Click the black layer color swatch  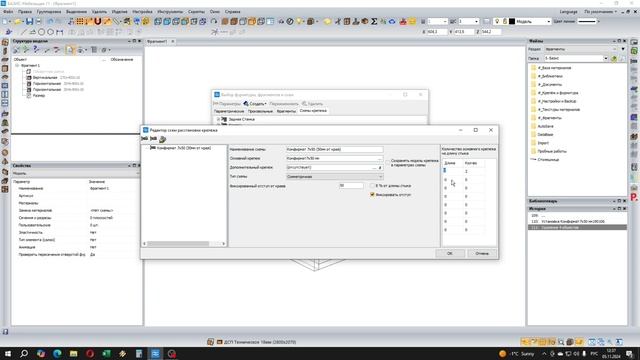click(512, 21)
